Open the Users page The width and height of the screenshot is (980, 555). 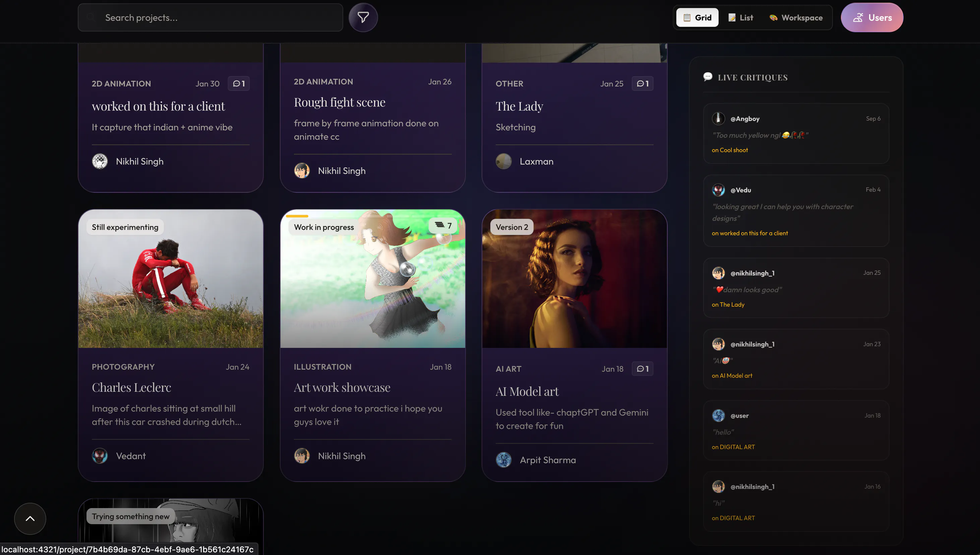[x=872, y=17]
